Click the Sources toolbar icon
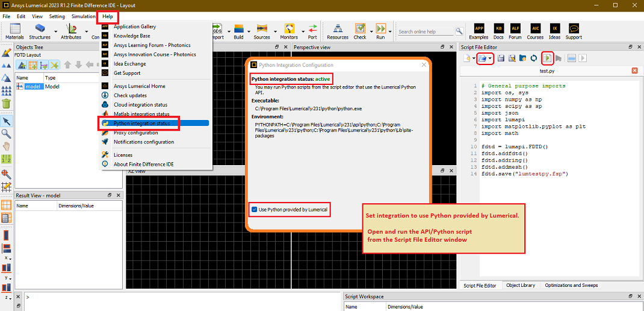This screenshot has height=311, width=644. (262, 29)
